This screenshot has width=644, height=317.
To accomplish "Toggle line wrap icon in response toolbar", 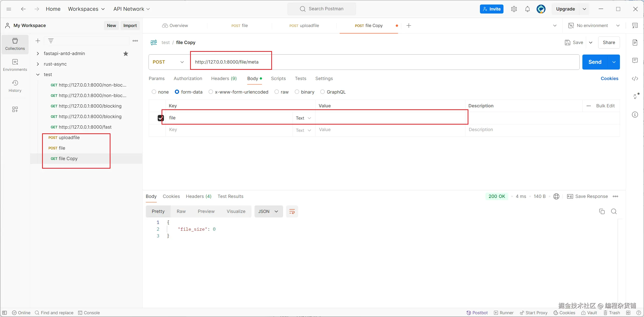I will tap(292, 211).
